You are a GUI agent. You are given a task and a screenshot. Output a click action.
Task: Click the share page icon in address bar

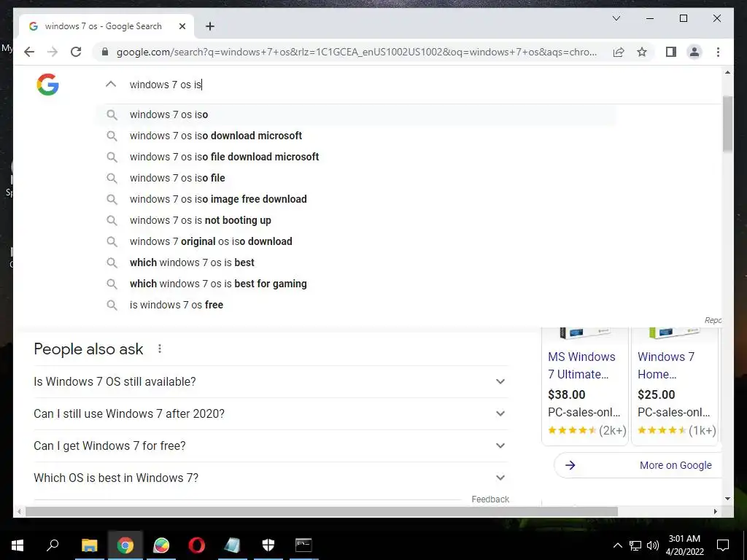pyautogui.click(x=619, y=52)
